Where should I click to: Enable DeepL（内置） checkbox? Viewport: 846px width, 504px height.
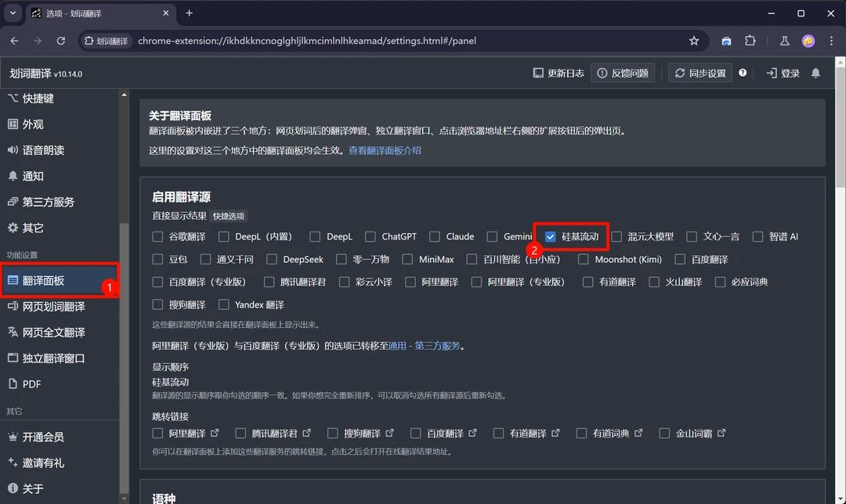[223, 236]
